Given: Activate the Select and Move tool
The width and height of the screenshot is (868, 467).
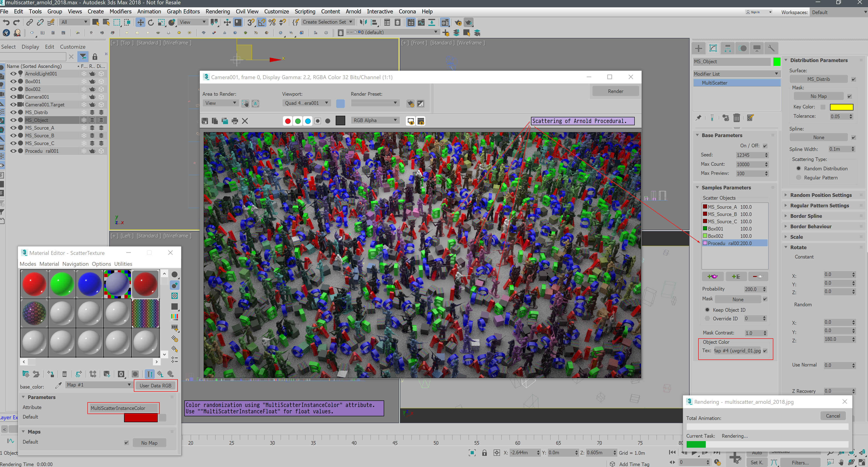Looking at the screenshot, I should point(140,22).
